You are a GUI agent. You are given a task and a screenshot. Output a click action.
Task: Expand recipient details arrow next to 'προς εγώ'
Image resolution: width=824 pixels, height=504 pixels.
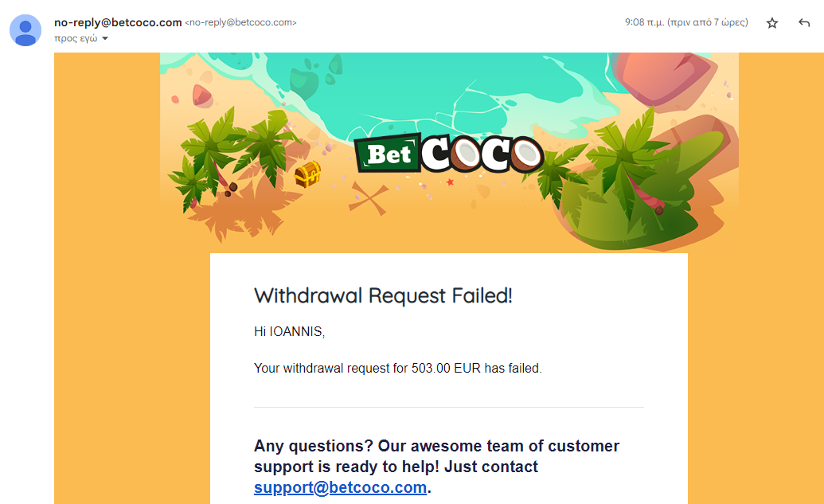coord(105,38)
